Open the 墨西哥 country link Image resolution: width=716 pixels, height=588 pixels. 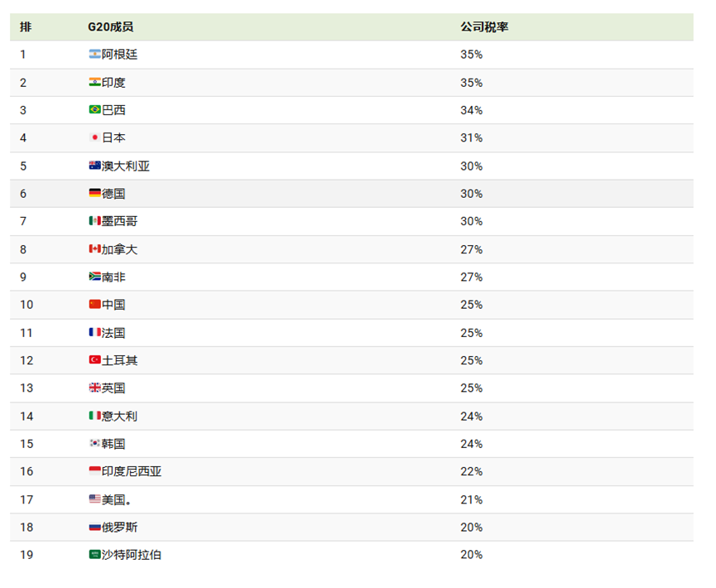coord(119,221)
